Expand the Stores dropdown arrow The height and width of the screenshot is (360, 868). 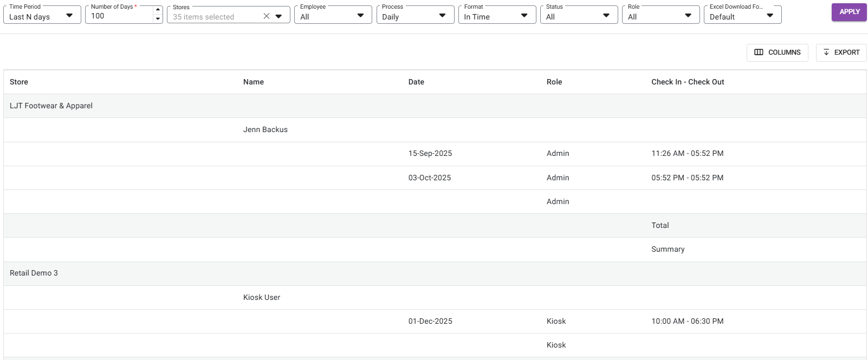(x=279, y=16)
